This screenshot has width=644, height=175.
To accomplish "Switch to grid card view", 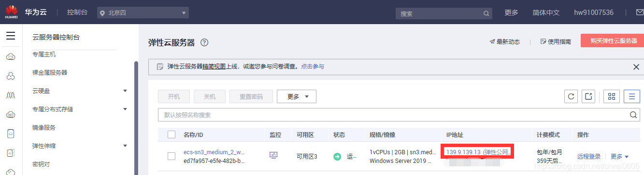I will (x=611, y=96).
